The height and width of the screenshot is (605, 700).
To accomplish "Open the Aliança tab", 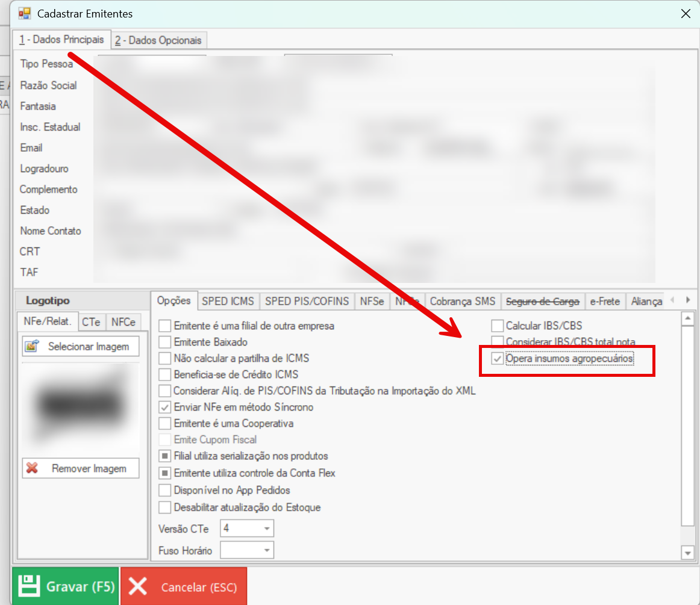I will click(x=646, y=302).
